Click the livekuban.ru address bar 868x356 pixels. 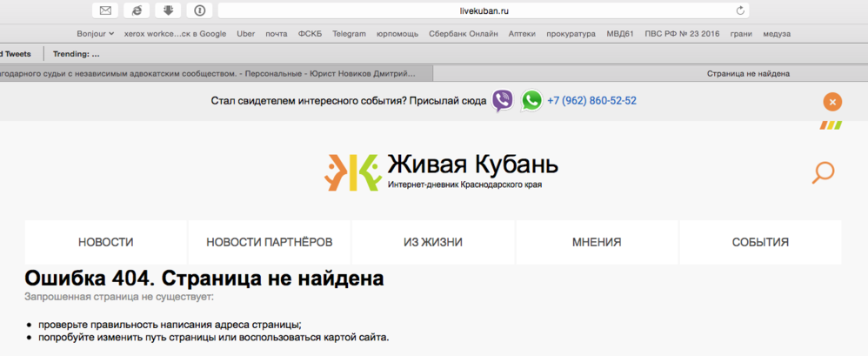[x=483, y=10]
